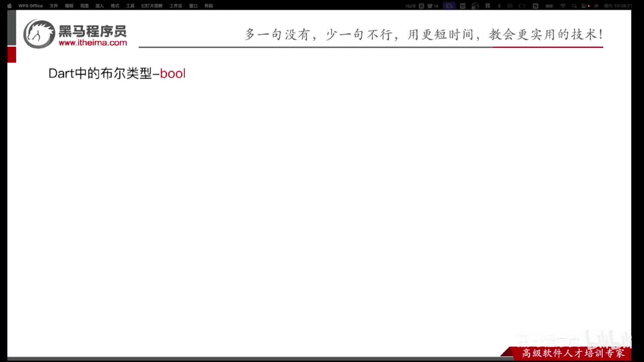Open the 视图 (View) menu
This screenshot has height=362, width=644.
(x=84, y=6)
